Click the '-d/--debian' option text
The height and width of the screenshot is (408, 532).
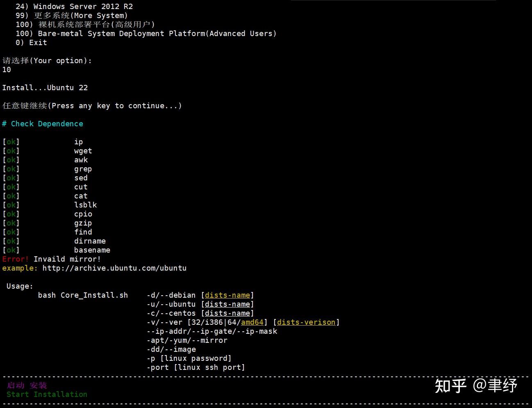pyautogui.click(x=171, y=295)
